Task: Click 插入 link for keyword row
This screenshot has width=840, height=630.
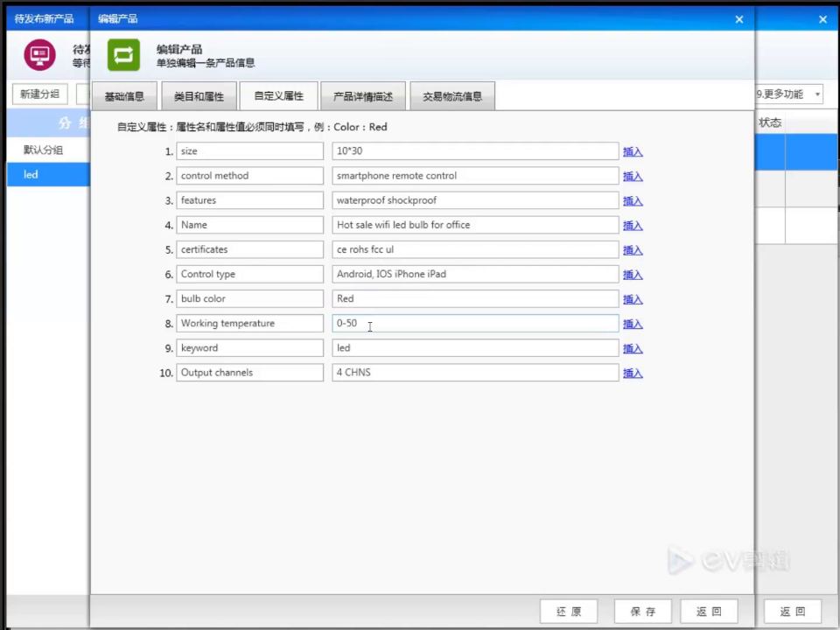Action: (x=633, y=349)
